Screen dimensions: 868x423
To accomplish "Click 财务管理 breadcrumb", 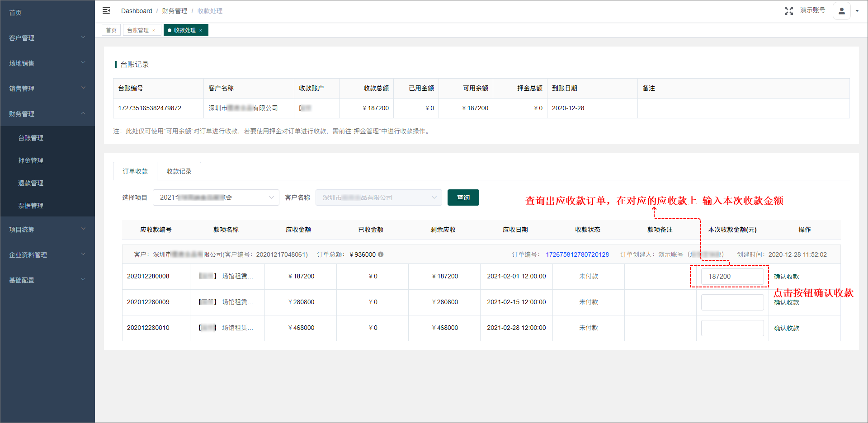I will 175,11.
